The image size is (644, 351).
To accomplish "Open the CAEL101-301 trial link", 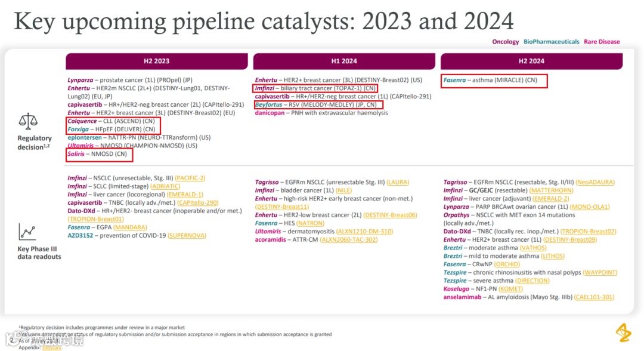I will click(594, 297).
